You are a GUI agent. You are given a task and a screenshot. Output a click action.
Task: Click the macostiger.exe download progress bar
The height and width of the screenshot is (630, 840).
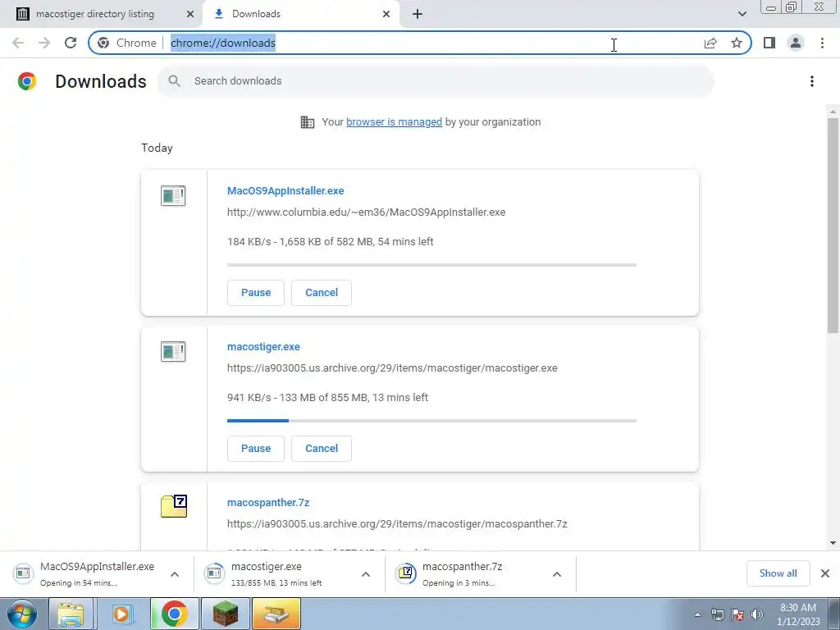tap(431, 421)
